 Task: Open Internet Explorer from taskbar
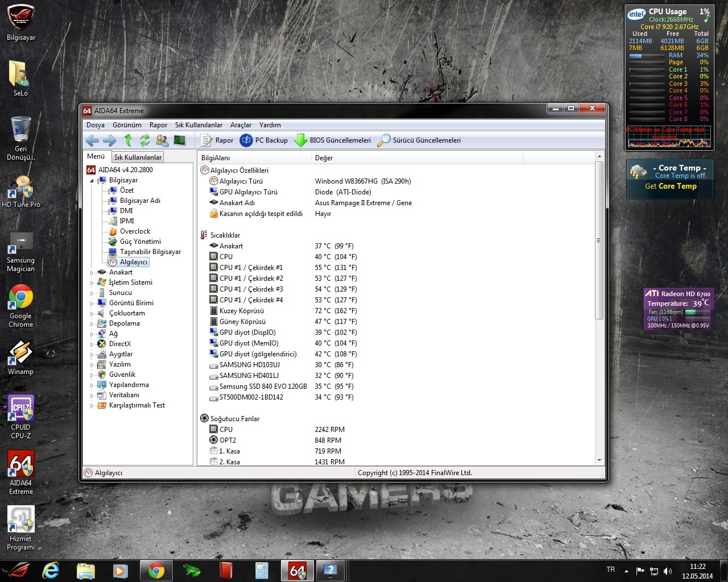pos(51,571)
